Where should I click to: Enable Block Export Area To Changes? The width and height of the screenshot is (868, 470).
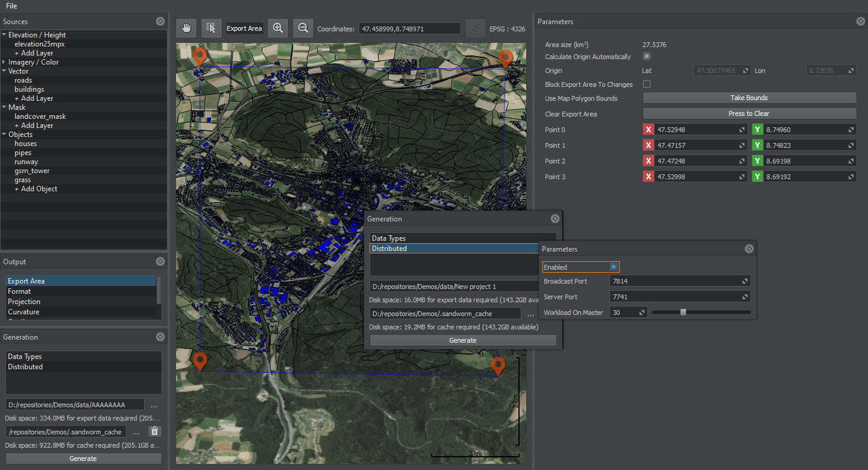click(647, 84)
